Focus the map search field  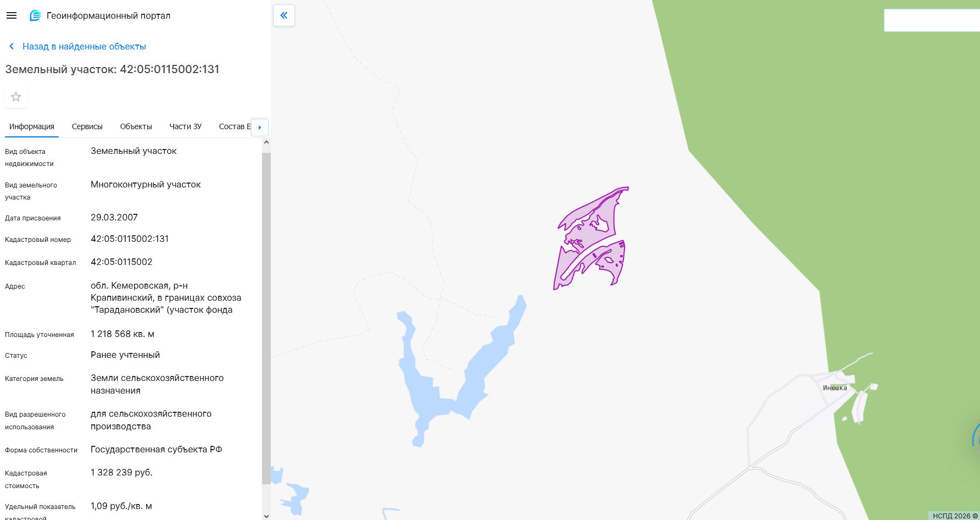pos(932,20)
